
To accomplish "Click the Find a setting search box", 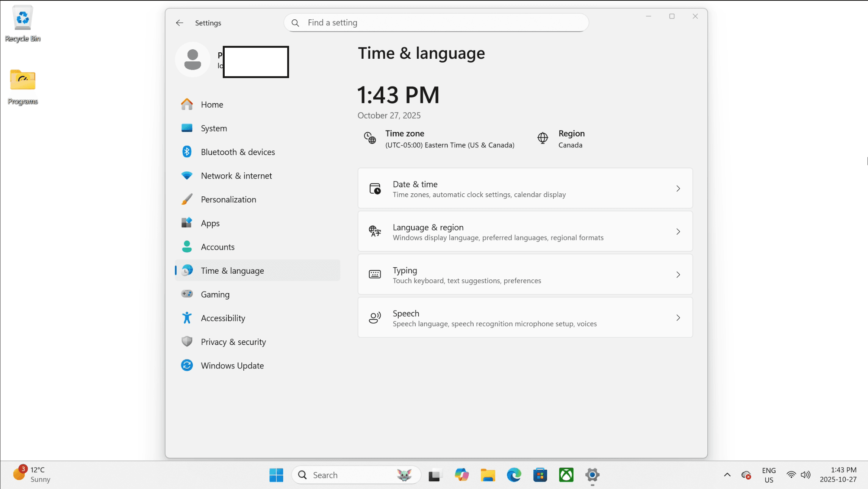I will (x=436, y=23).
